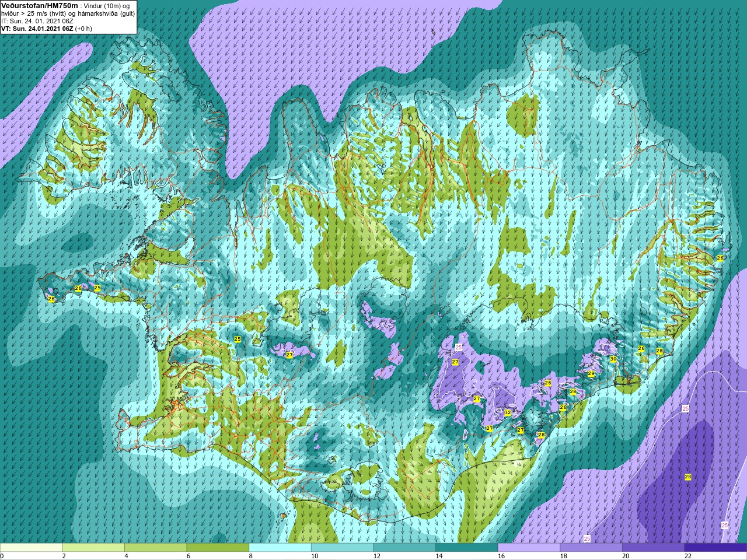Choose the 10–12 m/s turquoise legend swatch
The image size is (747, 560).
tap(342, 548)
